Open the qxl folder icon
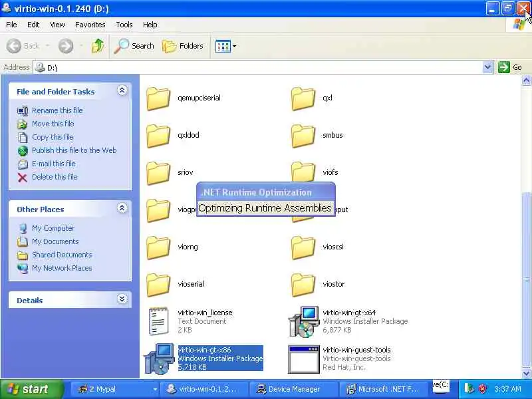This screenshot has height=399, width=532. pyautogui.click(x=303, y=98)
